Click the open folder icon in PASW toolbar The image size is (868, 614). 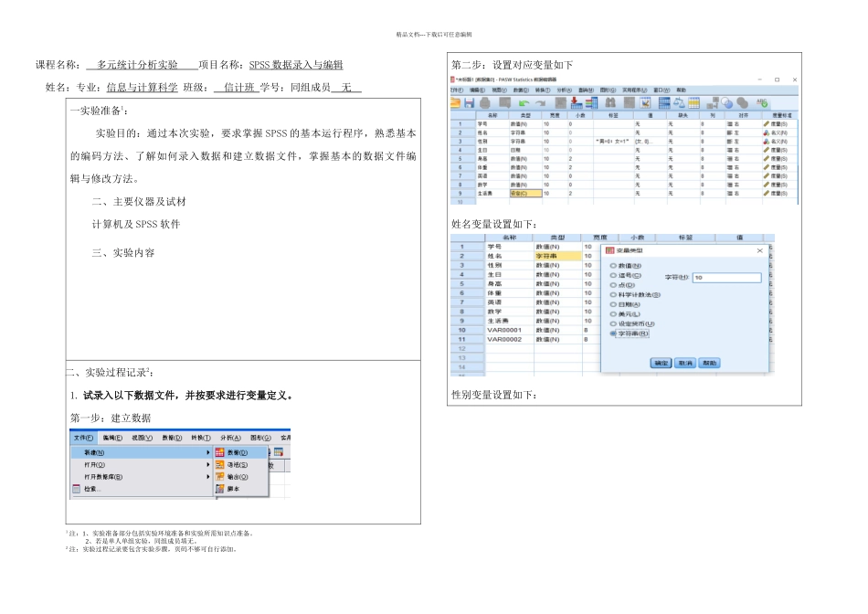click(455, 103)
